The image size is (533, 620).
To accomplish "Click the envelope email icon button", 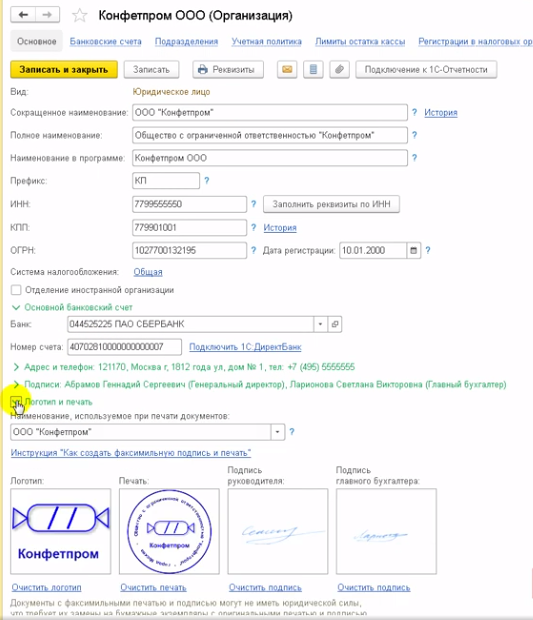I will [x=287, y=70].
